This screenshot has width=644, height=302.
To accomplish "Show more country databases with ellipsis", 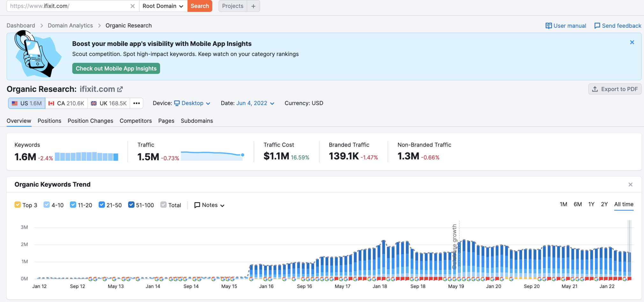I will (137, 103).
